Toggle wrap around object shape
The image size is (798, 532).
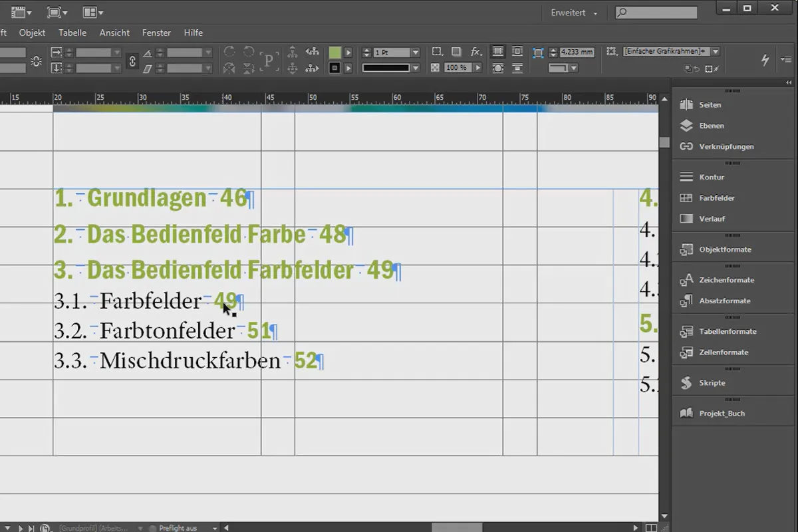coord(498,68)
